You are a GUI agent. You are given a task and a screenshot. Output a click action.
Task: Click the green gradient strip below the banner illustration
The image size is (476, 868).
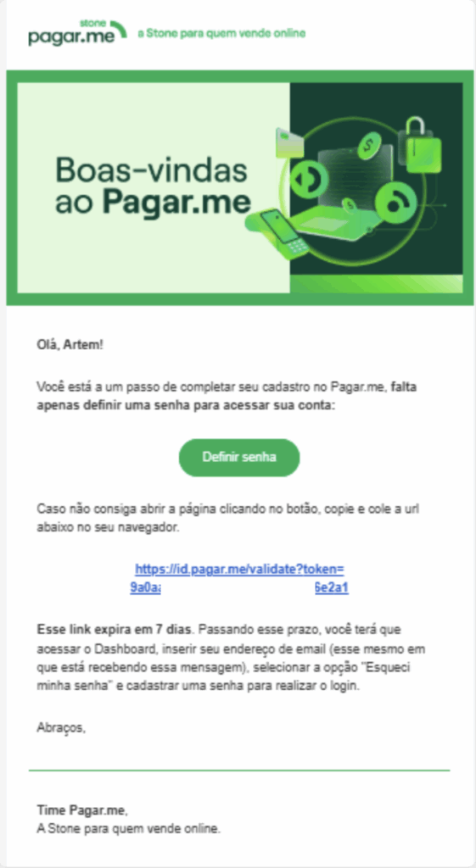point(376,283)
